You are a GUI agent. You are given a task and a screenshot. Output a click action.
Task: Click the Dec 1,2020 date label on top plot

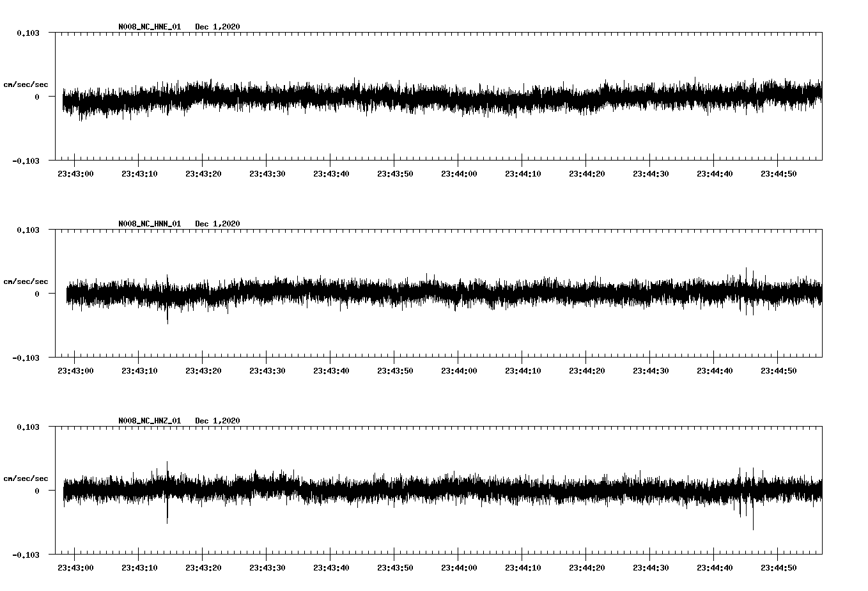tap(218, 27)
